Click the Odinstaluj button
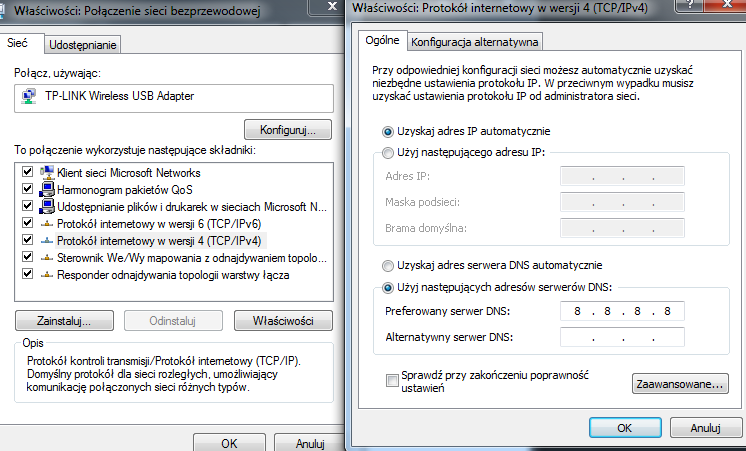Image resolution: width=746 pixels, height=451 pixels. coord(173,321)
